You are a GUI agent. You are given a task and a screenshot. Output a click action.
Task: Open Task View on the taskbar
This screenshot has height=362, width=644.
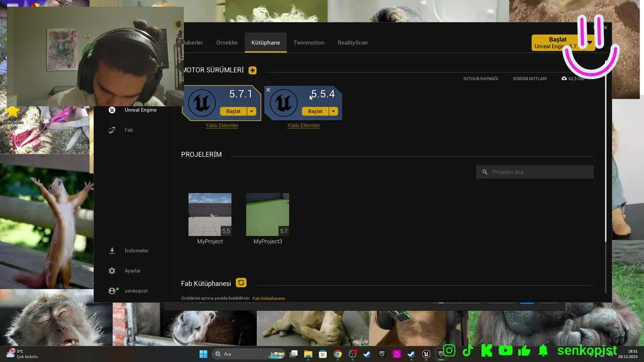294,354
